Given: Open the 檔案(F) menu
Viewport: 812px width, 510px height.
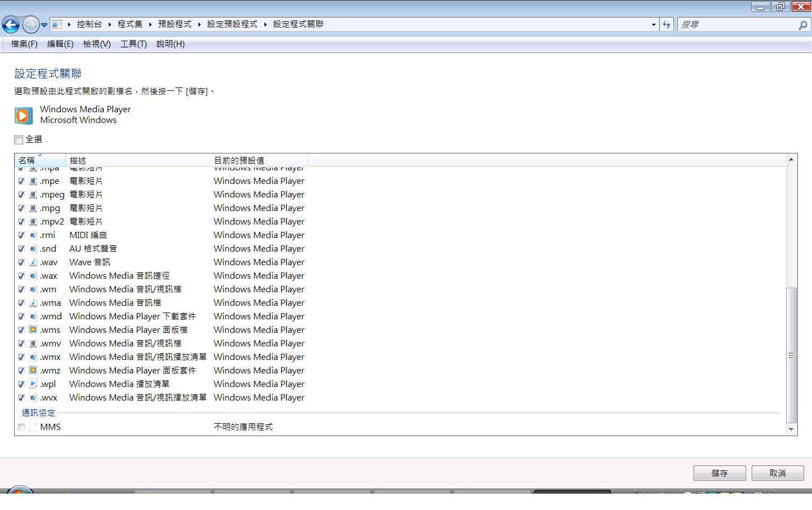Looking at the screenshot, I should coord(24,44).
